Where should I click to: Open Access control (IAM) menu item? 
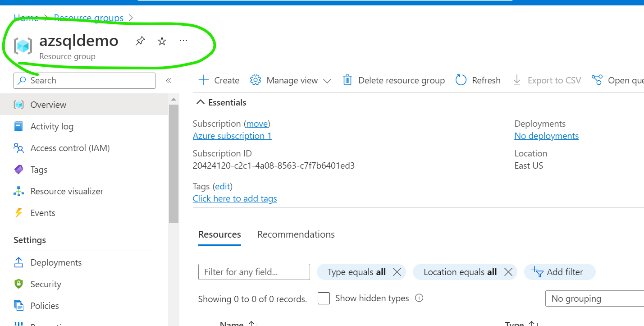point(84,148)
